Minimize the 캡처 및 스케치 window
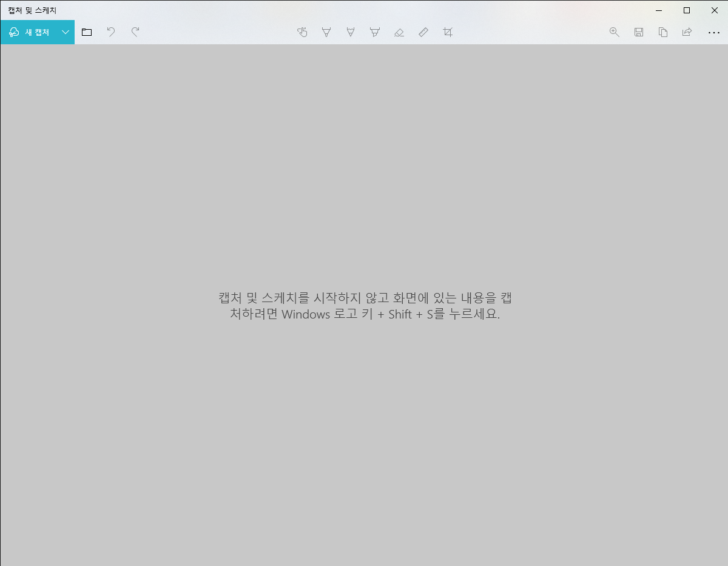This screenshot has height=566, width=728. click(659, 10)
